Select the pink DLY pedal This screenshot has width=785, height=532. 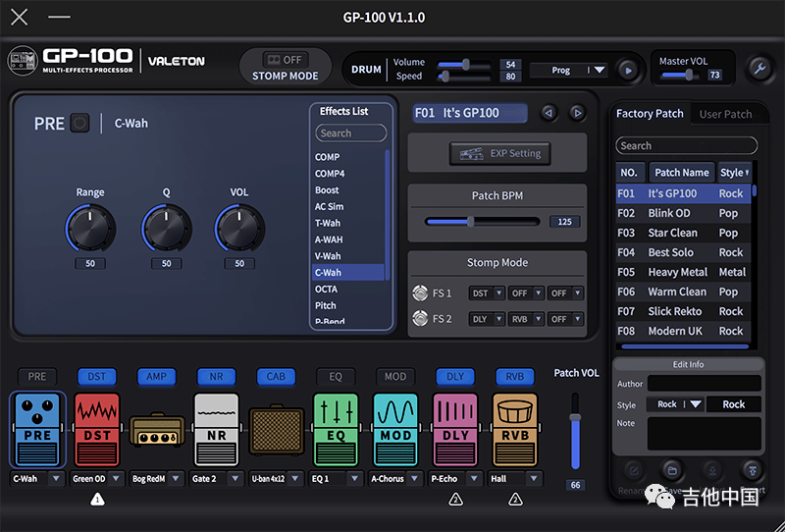(455, 430)
